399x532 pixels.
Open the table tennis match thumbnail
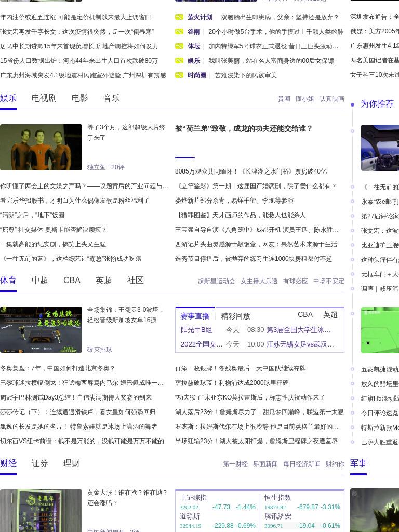41,329
